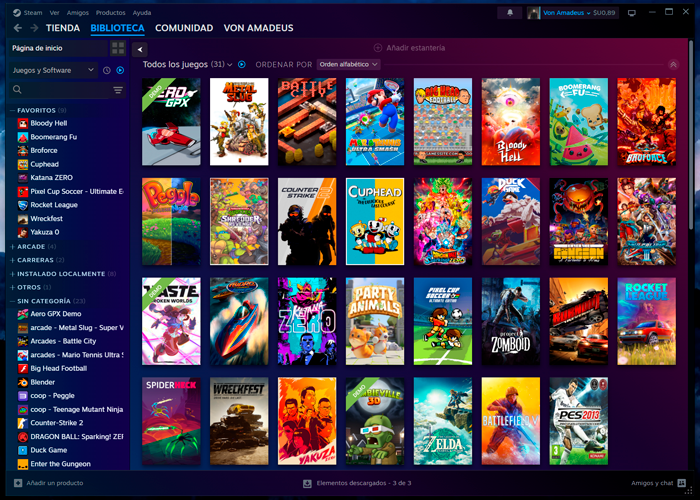
Task: Switch to the TIENDA tab
Action: (x=62, y=28)
